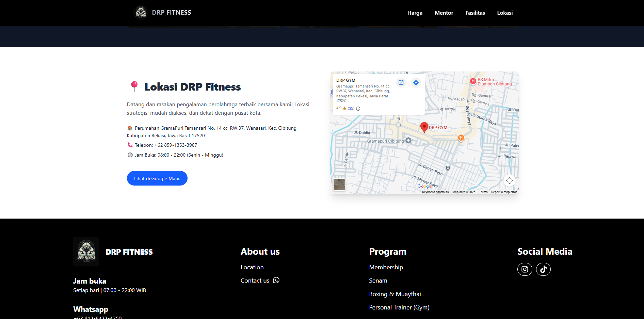Select Boxing & Muaythai program link
The width and height of the screenshot is (644, 319).
coord(395,294)
